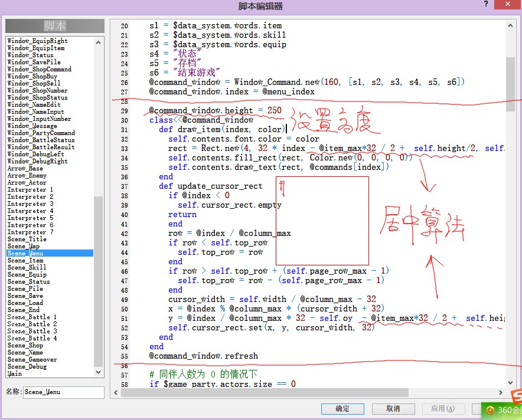The height and width of the screenshot is (420, 522).
Task: Select Window_ShopSell script
Action: click(34, 83)
